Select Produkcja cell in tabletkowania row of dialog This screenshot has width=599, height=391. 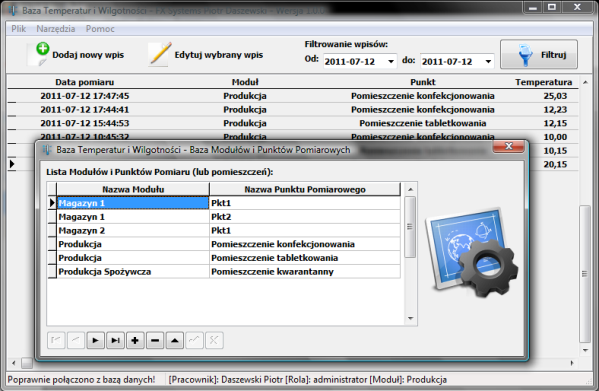pos(133,258)
